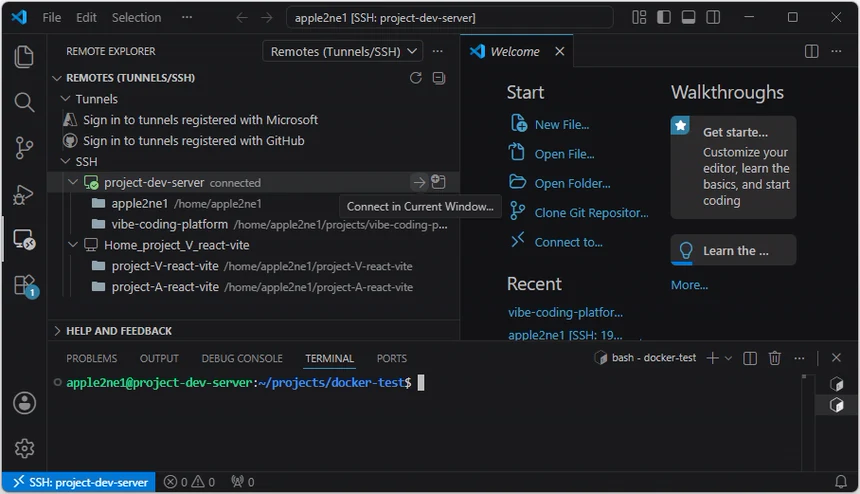Open terminal panel more actions ellipsis
Screen dimensions: 860x494
tap(799, 359)
